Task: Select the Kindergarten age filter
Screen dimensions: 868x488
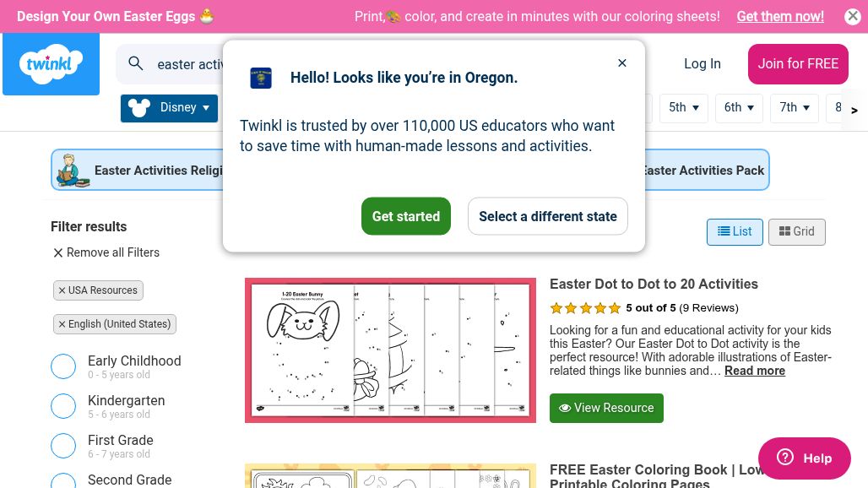Action: (63, 406)
